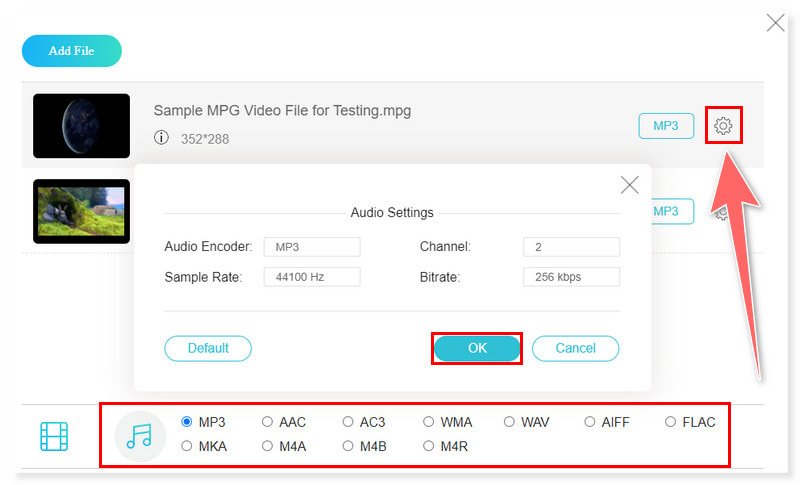Choose AAC output format

[267, 422]
